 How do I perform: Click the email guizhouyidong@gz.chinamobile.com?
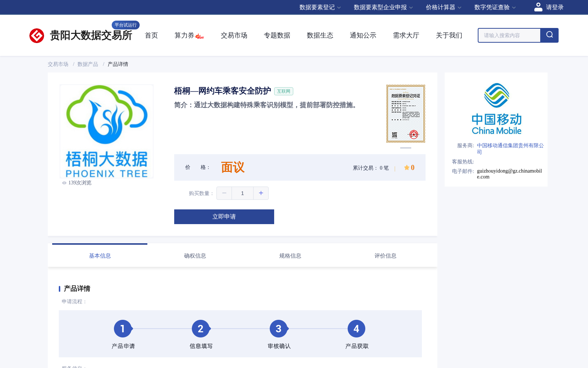509,174
